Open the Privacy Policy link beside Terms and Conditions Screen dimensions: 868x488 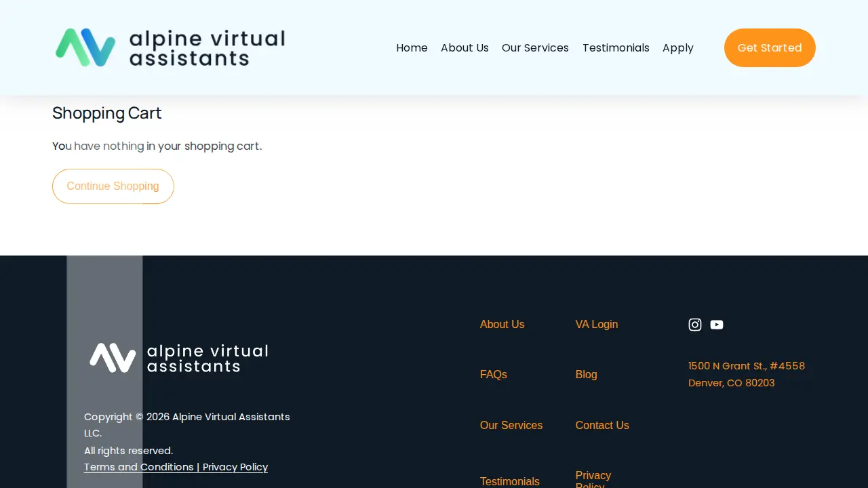coord(235,467)
